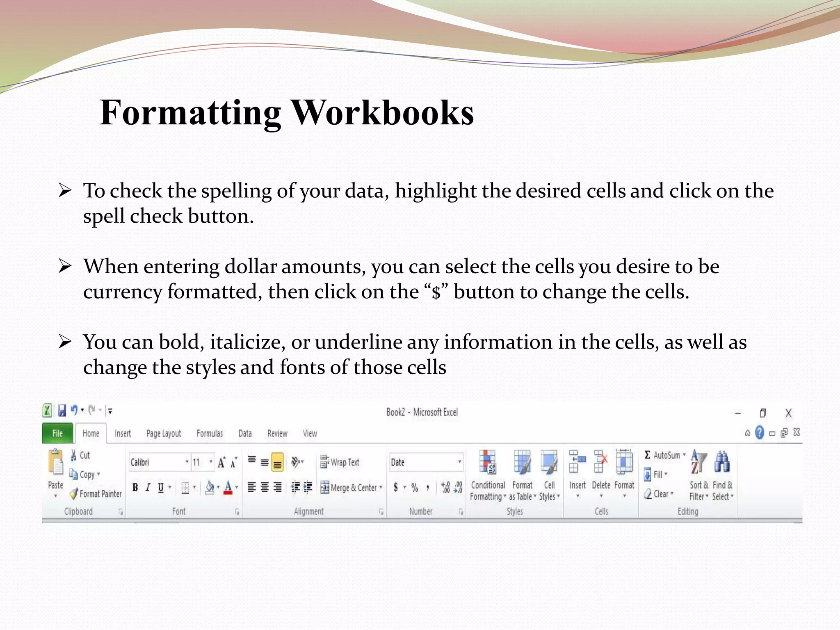Click the Find & Select binoculars
Screen dimensions: 840x630
coord(722,462)
